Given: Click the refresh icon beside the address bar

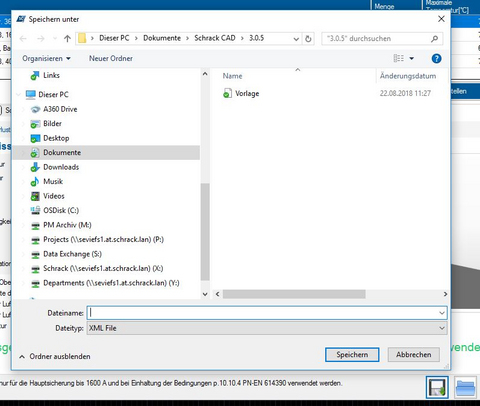Looking at the screenshot, I should [308, 39].
